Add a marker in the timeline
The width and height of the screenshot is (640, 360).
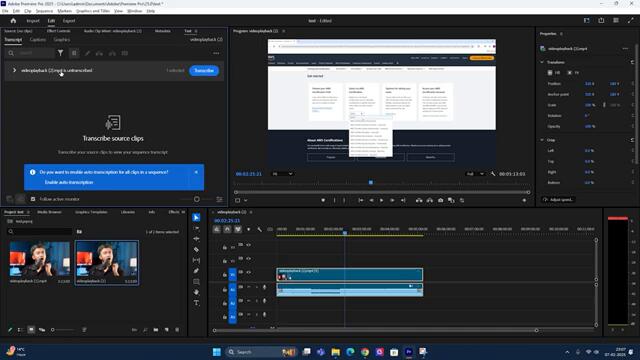tap(249, 229)
